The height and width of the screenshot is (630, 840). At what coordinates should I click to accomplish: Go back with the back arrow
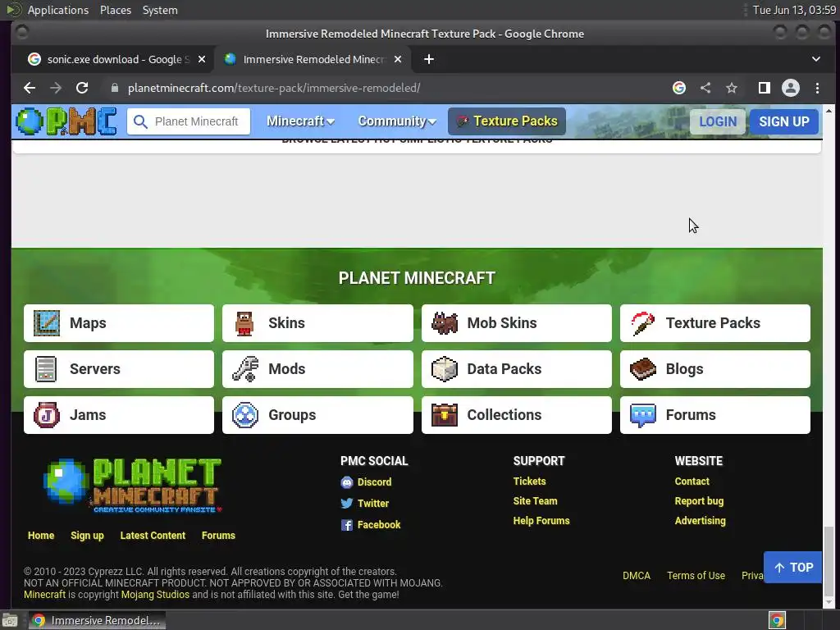[30, 88]
